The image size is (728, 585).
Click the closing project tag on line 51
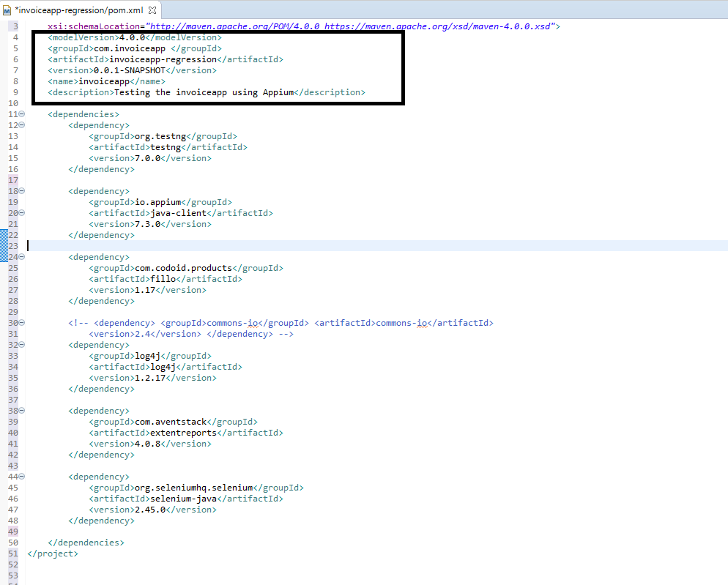coord(53,554)
